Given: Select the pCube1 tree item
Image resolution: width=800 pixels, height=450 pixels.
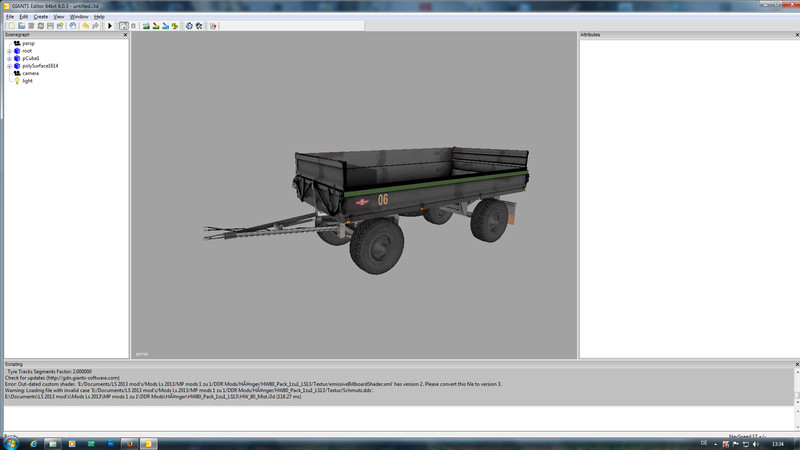Looking at the screenshot, I should [31, 58].
